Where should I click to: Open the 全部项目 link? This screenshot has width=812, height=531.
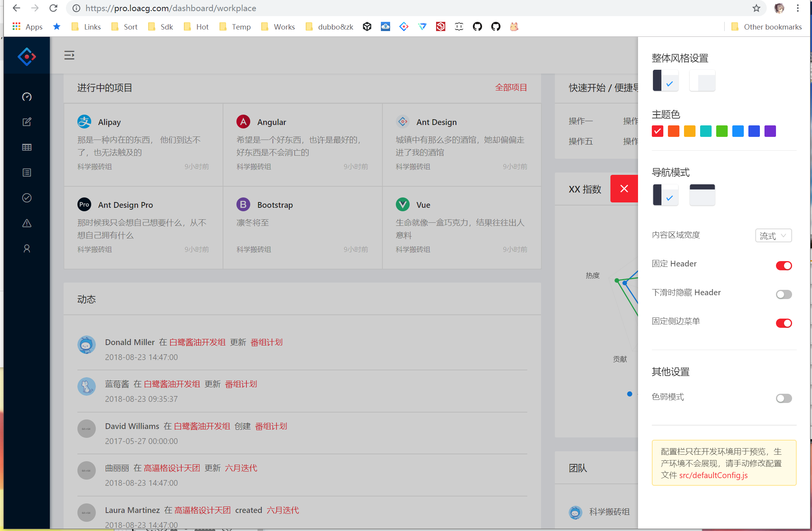pos(511,87)
